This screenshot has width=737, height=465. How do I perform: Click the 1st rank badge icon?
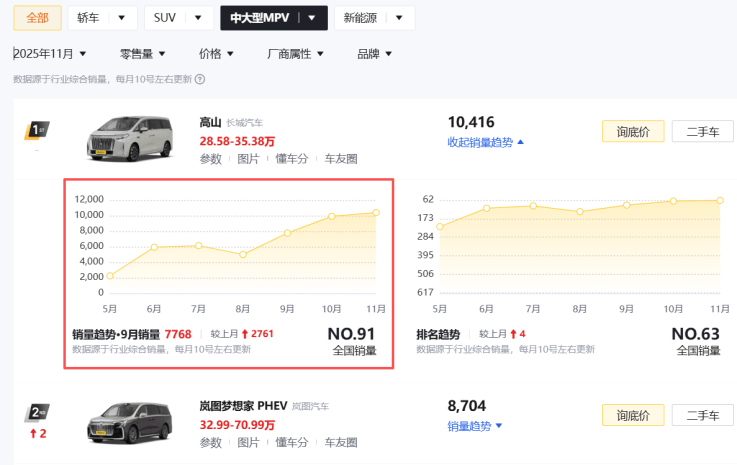[37, 130]
